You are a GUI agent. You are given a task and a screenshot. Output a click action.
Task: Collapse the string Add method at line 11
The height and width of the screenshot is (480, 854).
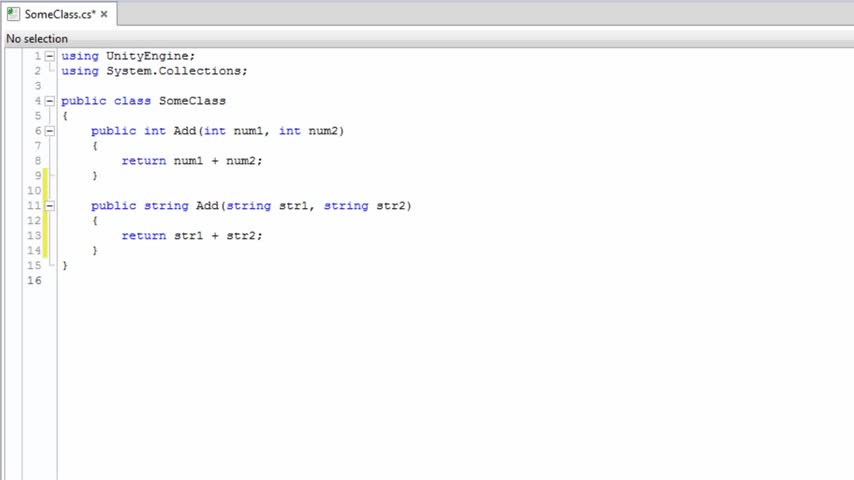coord(50,205)
